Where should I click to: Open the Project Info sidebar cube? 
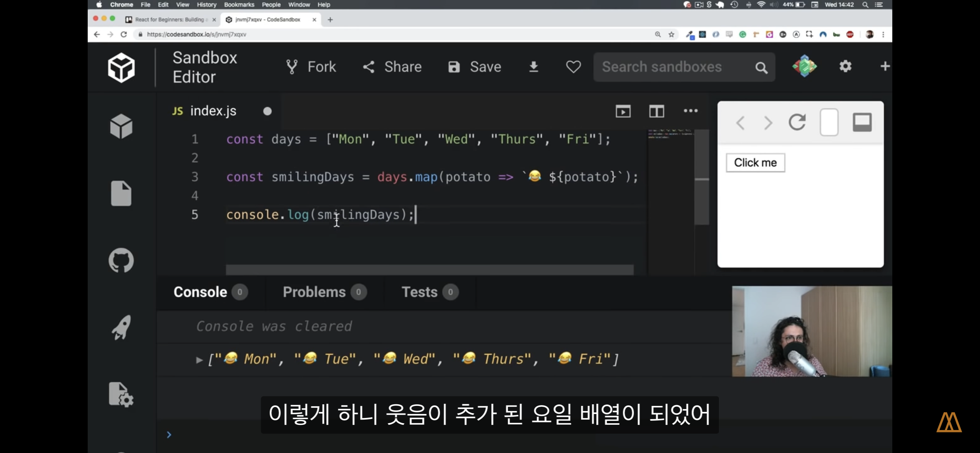[x=121, y=126]
